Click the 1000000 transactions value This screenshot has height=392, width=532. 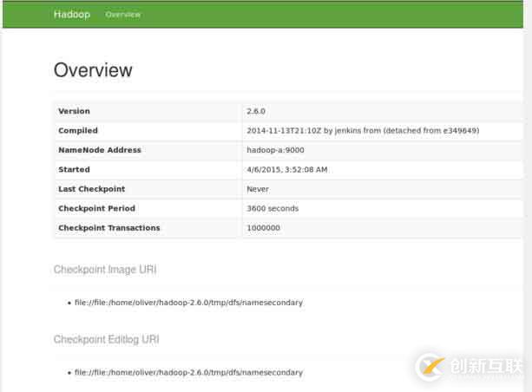[x=264, y=228]
